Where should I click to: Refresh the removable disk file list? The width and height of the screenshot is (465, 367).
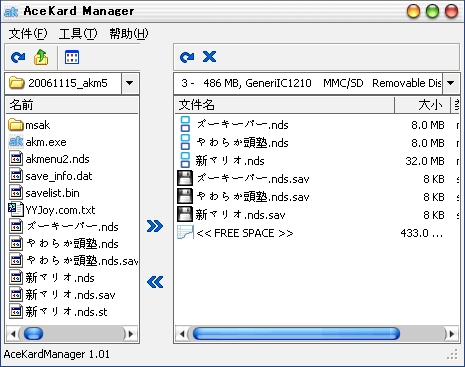tap(187, 57)
